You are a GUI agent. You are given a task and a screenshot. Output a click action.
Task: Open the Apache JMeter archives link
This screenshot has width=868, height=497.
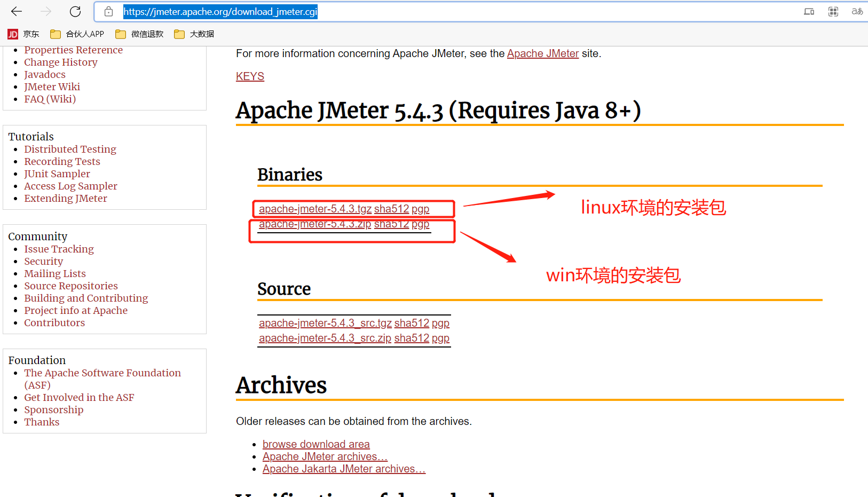(325, 456)
